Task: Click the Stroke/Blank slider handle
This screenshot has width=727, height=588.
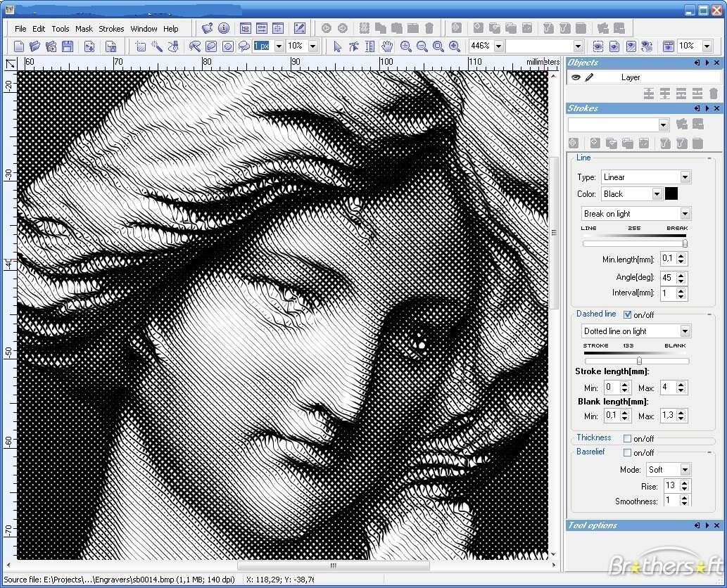Action: 639,361
